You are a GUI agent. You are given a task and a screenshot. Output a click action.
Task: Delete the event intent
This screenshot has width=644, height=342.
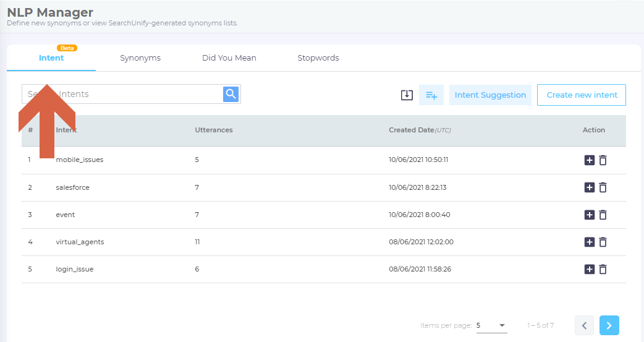click(603, 215)
